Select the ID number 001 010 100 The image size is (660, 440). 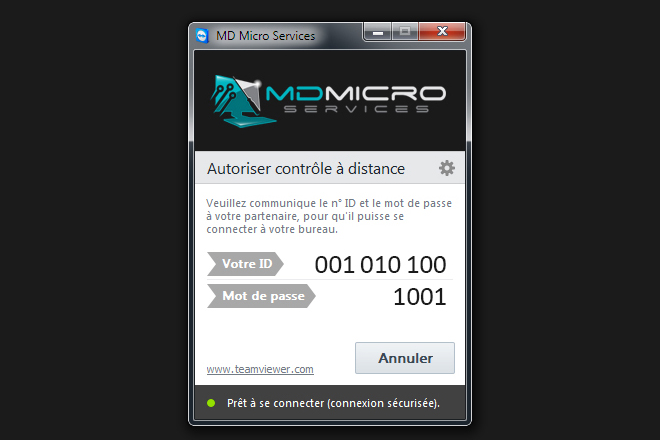point(380,264)
